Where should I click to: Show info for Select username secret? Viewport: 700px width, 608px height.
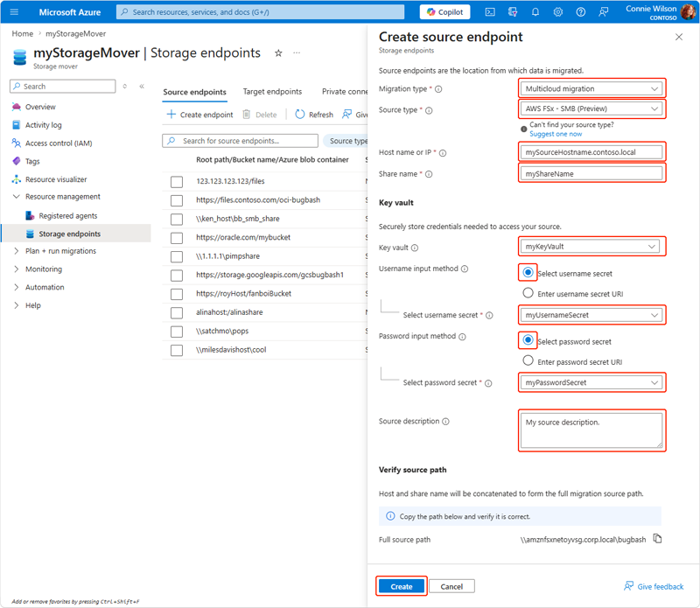pos(489,316)
